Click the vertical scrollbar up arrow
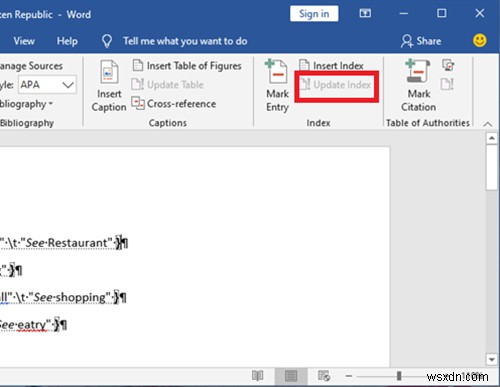 click(x=492, y=138)
